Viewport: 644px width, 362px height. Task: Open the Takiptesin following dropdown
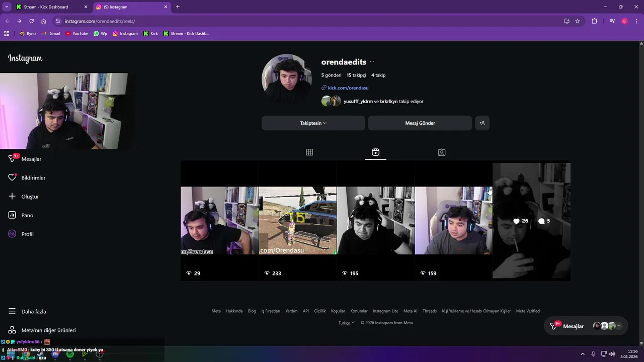click(x=313, y=123)
